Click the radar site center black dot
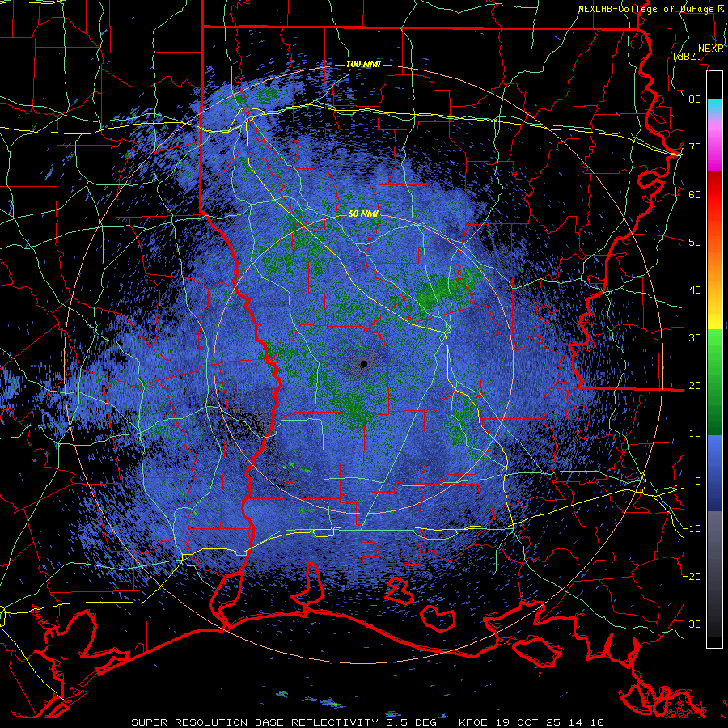Image resolution: width=728 pixels, height=728 pixels. click(x=364, y=364)
